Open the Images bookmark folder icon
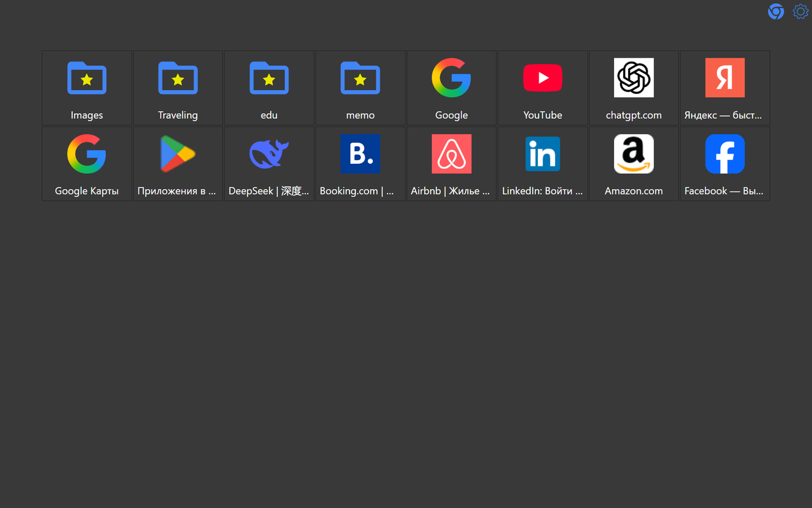812x508 pixels. [x=87, y=77]
